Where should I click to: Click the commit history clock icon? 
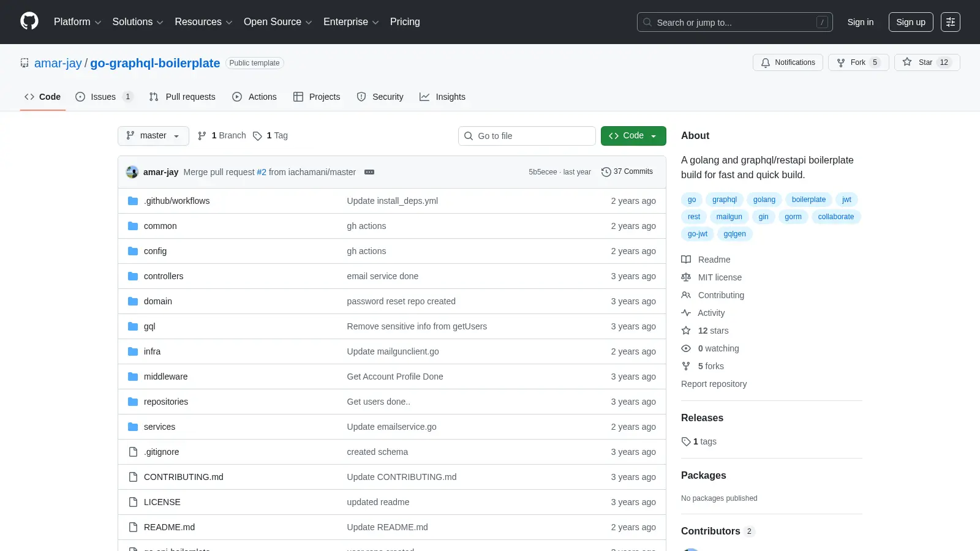(606, 172)
